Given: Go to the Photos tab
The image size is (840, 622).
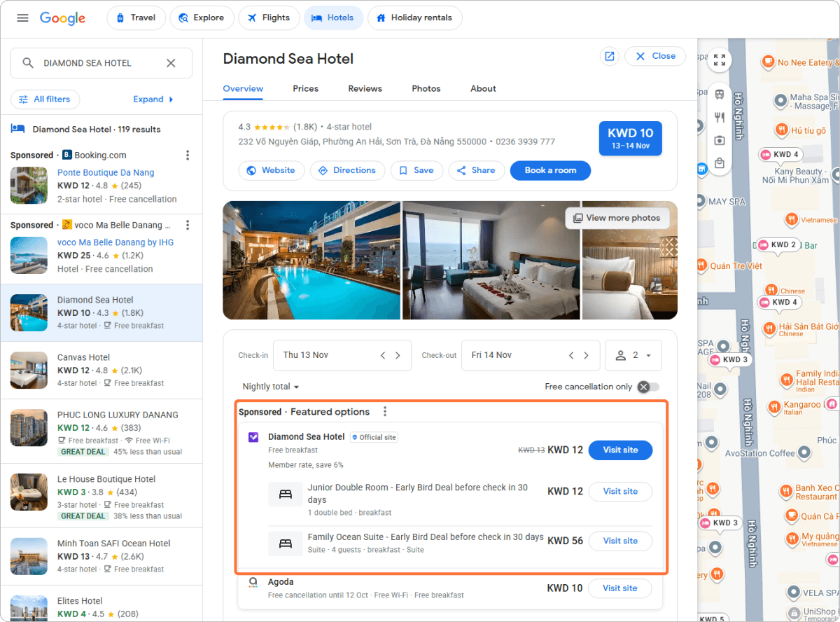Looking at the screenshot, I should (x=426, y=88).
